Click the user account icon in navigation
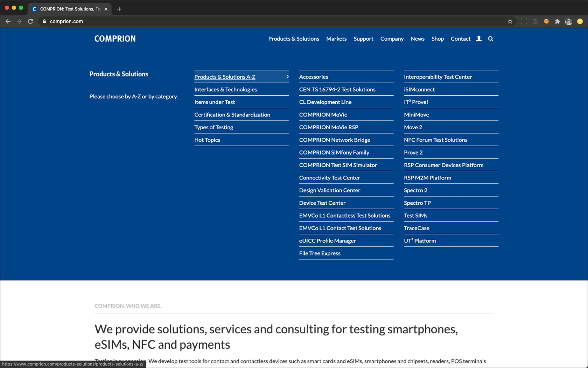Image resolution: width=588 pixels, height=368 pixels. [479, 39]
